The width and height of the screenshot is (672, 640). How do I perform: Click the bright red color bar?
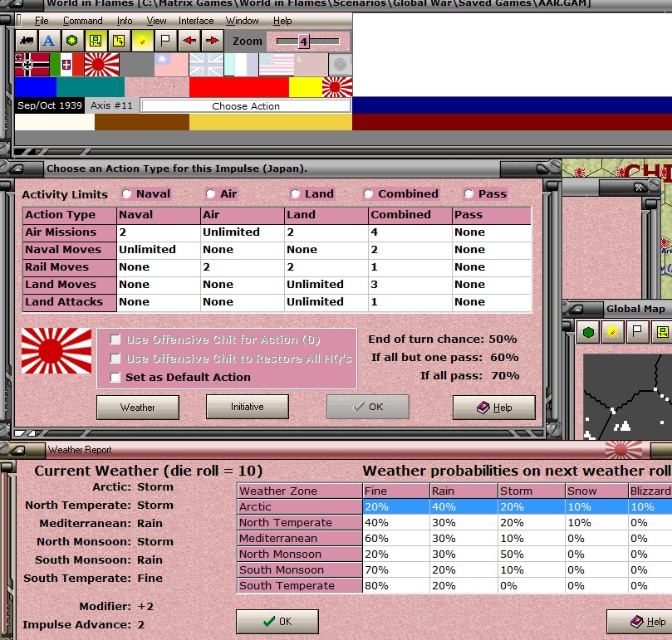tap(239, 87)
